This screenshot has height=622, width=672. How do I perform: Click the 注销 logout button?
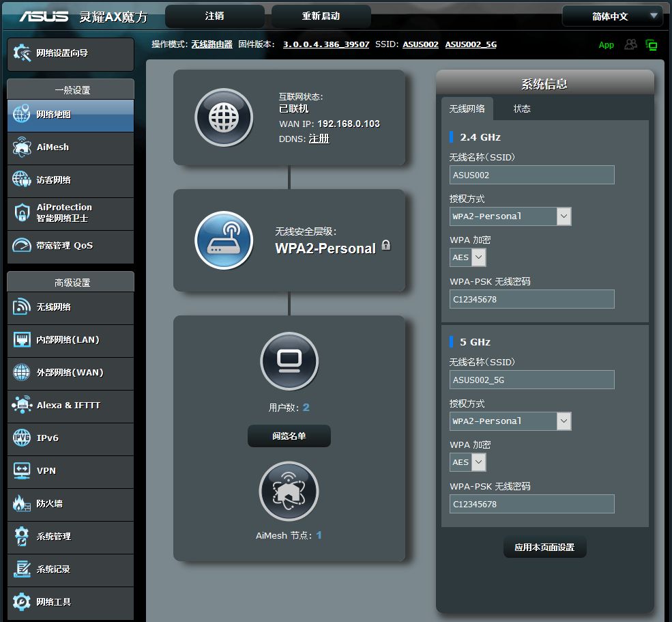214,16
